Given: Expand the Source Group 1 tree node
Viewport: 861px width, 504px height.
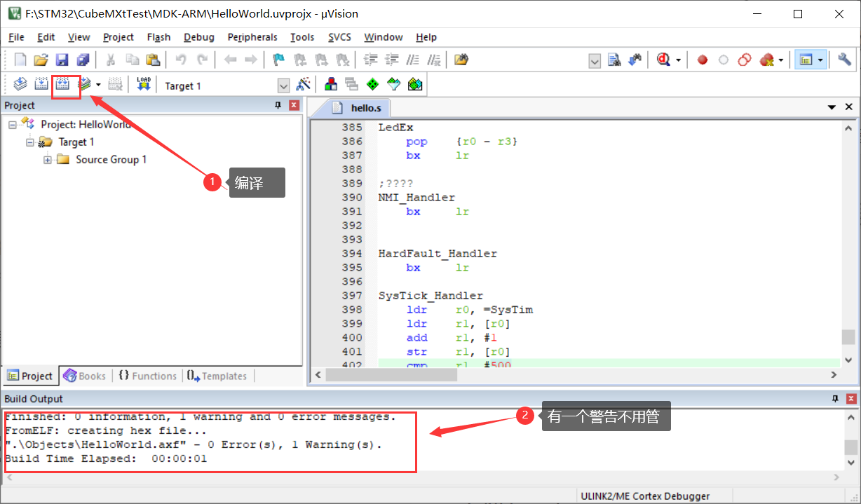Looking at the screenshot, I should point(47,159).
